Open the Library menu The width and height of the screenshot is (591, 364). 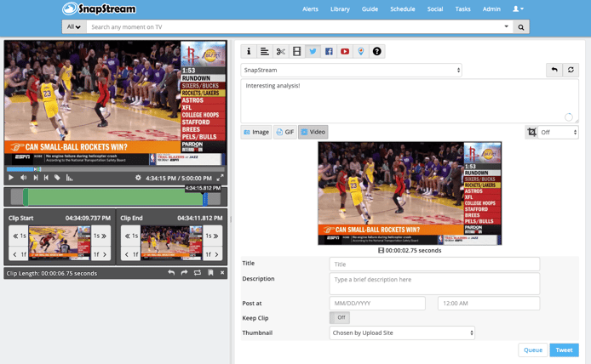(x=340, y=9)
